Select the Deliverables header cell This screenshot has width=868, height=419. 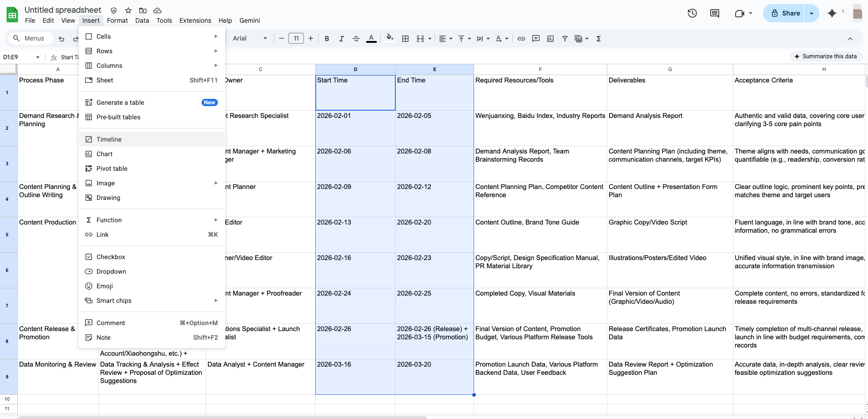tap(670, 92)
